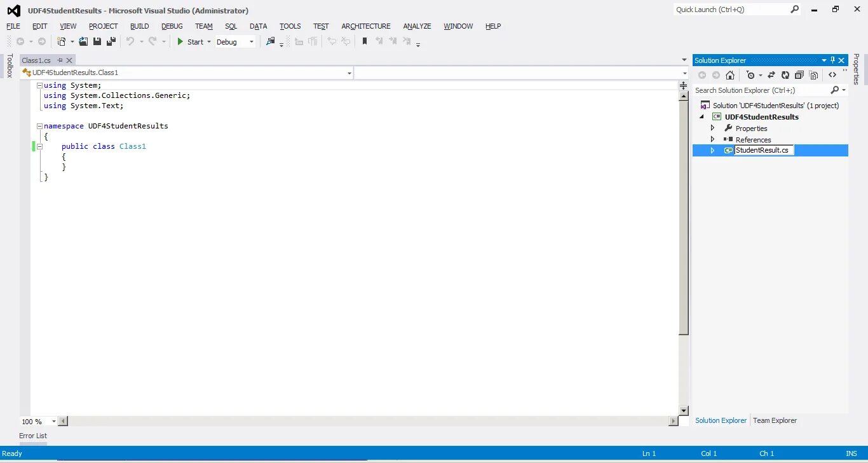Click the New Project toolbar icon

(x=62, y=41)
